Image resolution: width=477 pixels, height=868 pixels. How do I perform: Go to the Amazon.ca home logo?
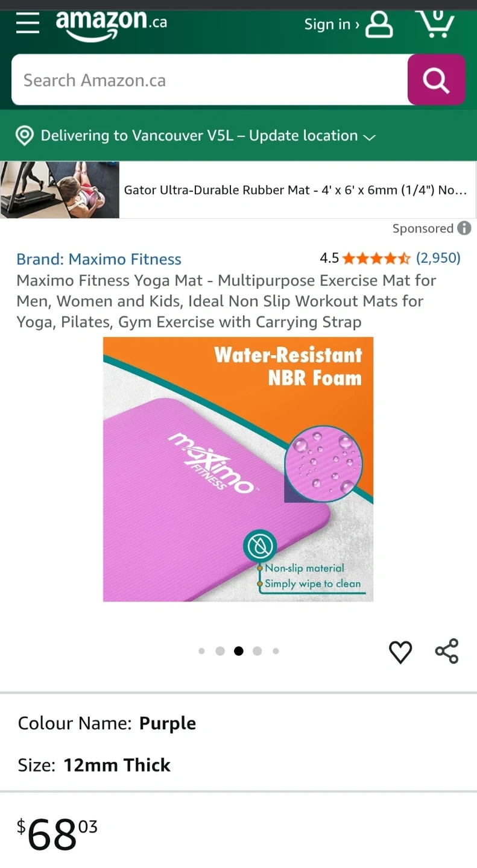coord(112,26)
